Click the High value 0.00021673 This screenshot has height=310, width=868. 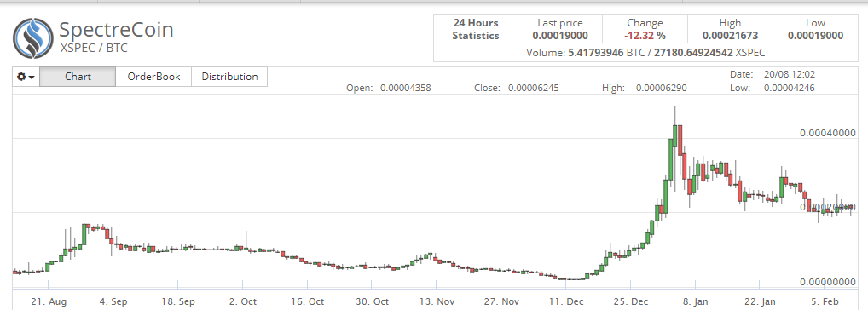(730, 36)
